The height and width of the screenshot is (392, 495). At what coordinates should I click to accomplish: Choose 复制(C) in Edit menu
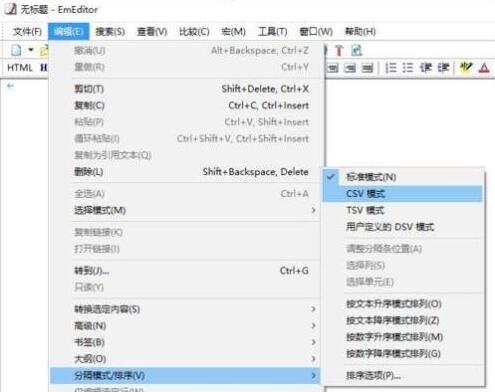click(185, 106)
